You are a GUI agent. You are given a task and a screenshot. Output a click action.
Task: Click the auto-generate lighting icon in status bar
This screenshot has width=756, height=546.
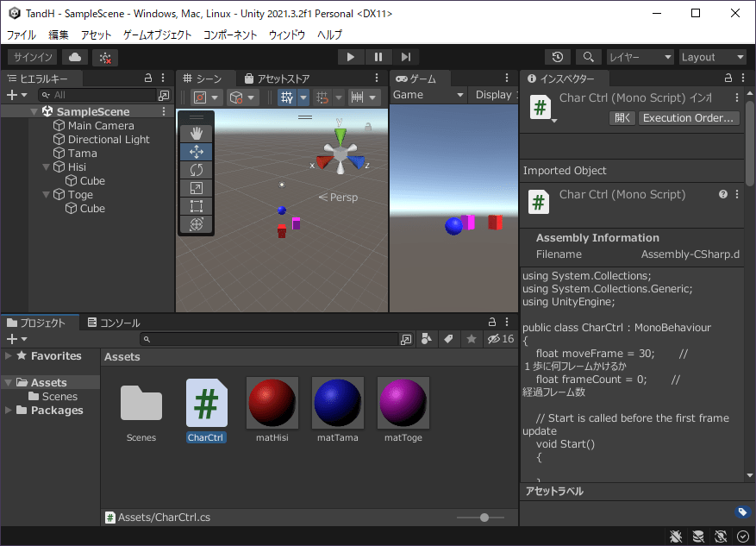click(721, 537)
